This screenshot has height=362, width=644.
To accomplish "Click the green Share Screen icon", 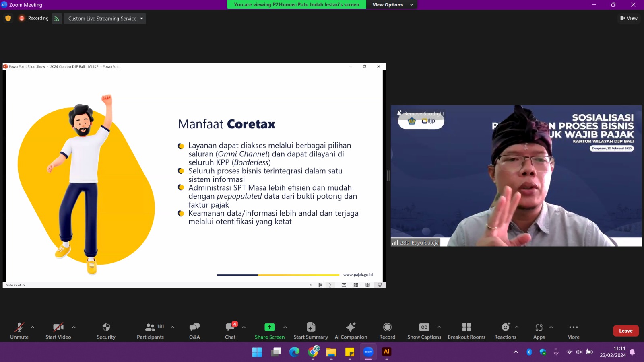I will (x=269, y=327).
